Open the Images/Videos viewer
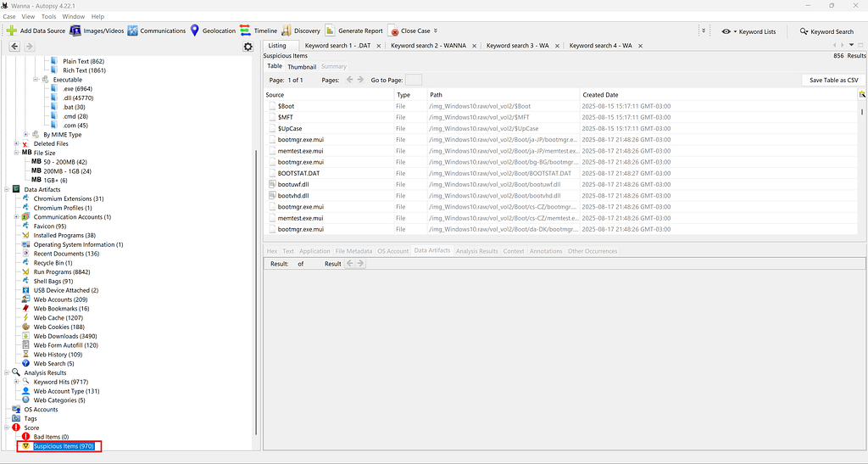The image size is (868, 464). [97, 31]
